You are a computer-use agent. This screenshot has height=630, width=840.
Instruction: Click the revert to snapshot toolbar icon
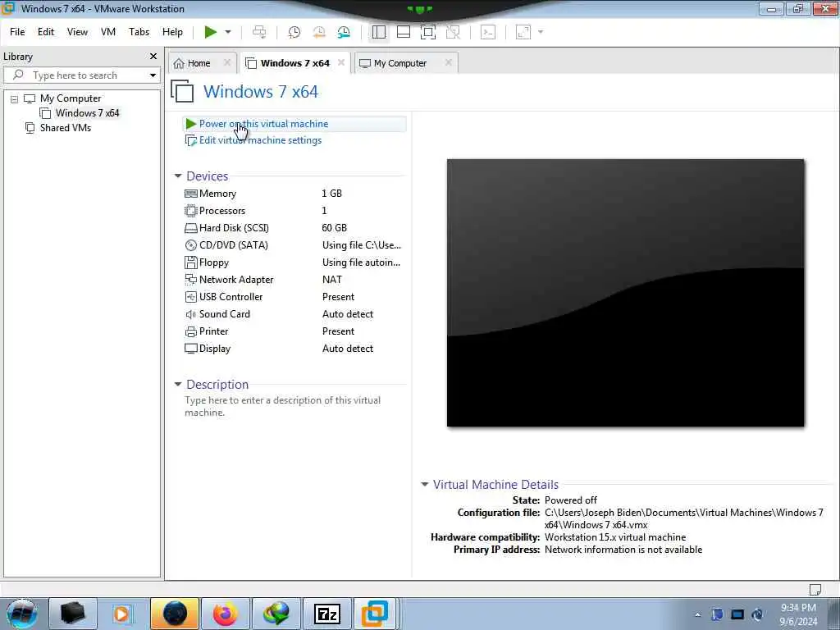tap(319, 32)
